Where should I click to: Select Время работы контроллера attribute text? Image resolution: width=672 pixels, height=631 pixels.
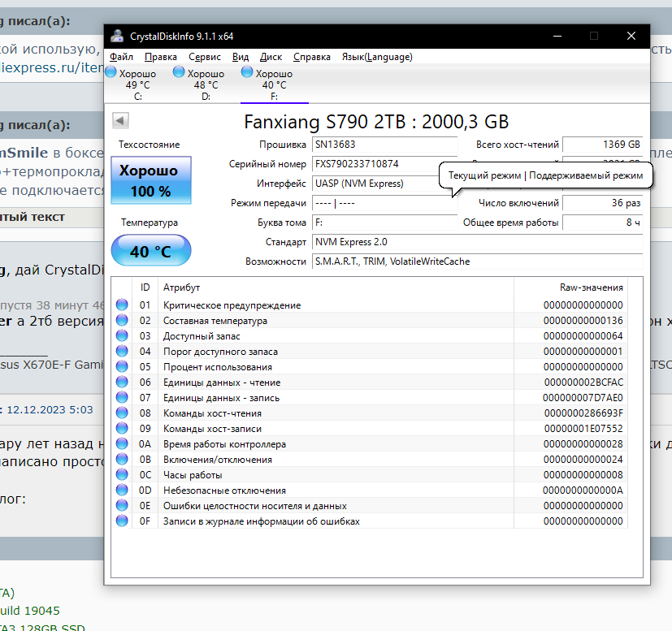[224, 443]
